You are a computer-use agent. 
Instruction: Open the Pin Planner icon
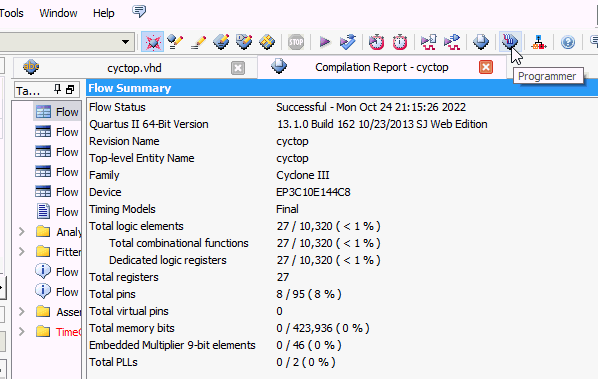(244, 42)
